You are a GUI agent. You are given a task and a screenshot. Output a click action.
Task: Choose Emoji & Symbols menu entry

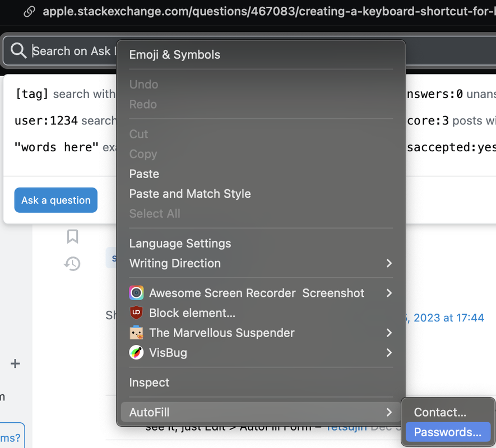coord(261,55)
